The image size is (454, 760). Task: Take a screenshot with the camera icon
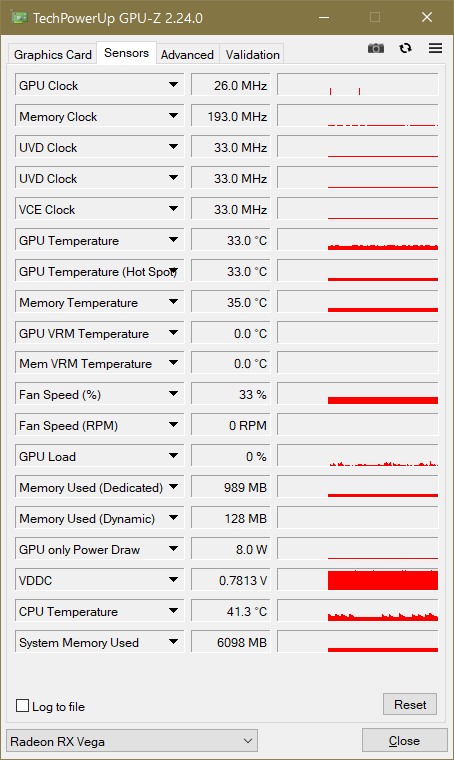376,48
